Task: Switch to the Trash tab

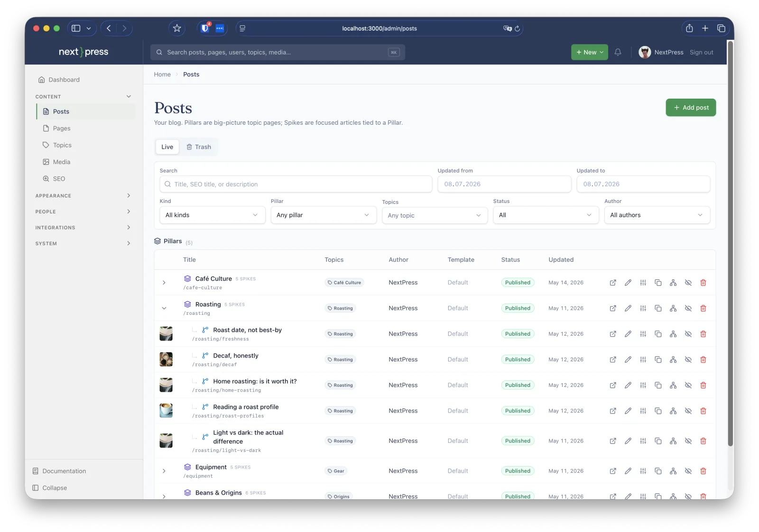Action: pyautogui.click(x=199, y=147)
